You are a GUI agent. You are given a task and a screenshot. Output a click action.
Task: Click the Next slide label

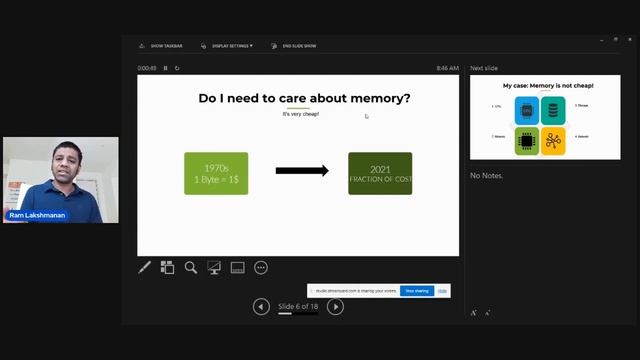484,68
